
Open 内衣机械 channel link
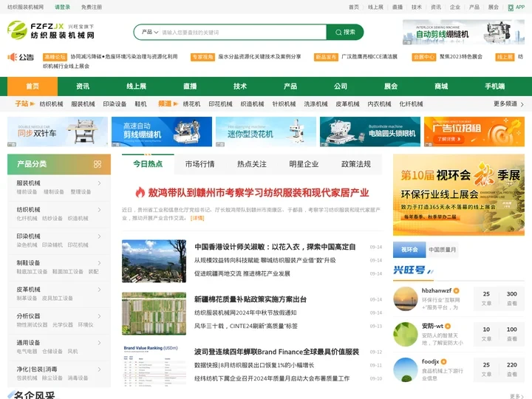tap(379, 104)
